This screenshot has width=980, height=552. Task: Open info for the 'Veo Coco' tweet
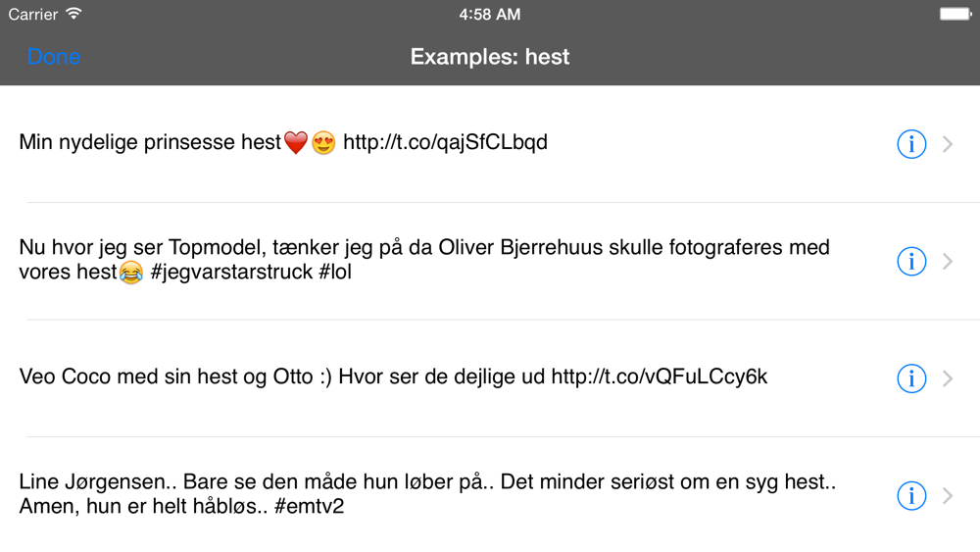[911, 378]
